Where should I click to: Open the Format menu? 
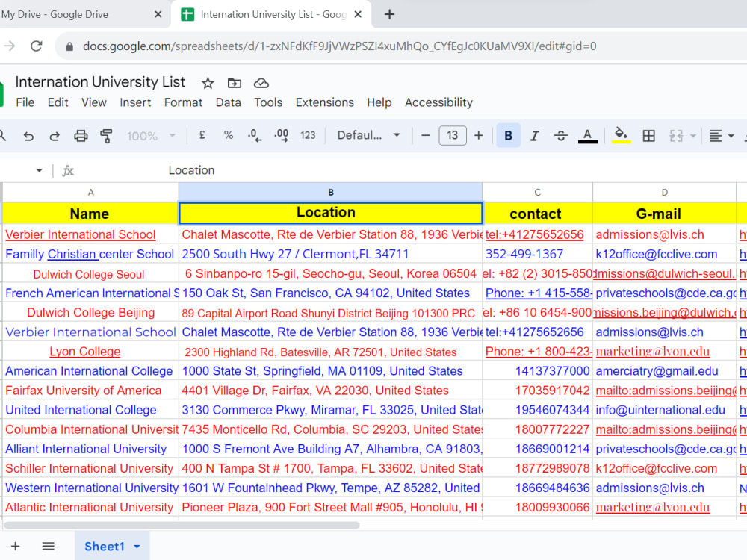point(183,102)
